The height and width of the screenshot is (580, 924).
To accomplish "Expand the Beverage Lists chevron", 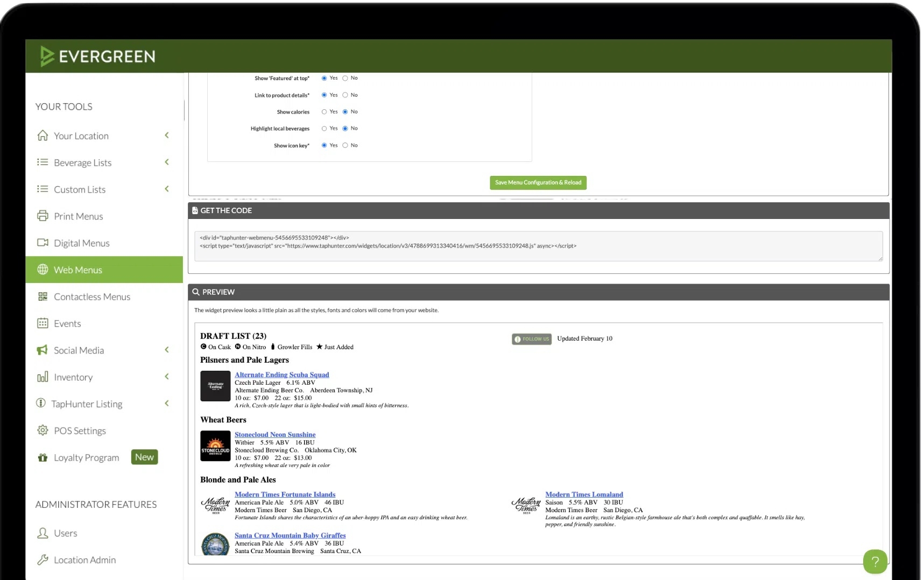I will (x=167, y=162).
